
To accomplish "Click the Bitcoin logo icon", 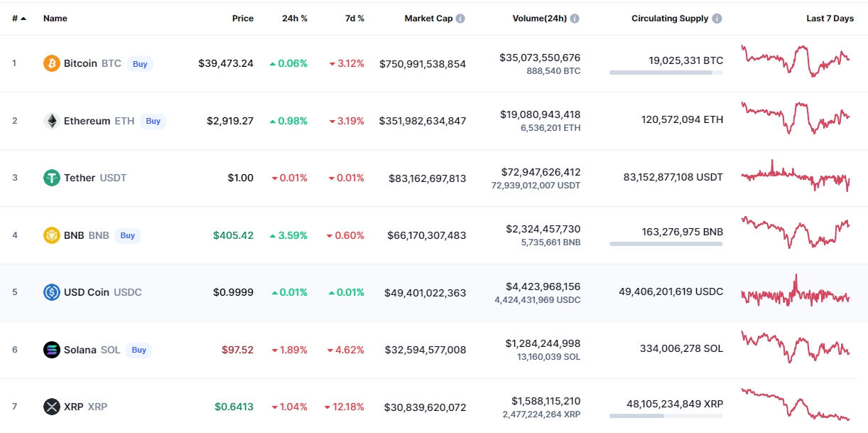I will (52, 63).
